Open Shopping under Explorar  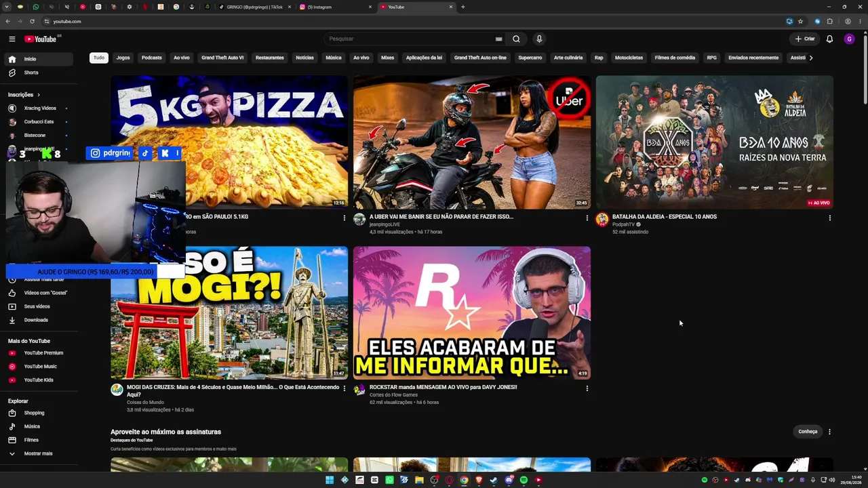[x=39, y=413]
